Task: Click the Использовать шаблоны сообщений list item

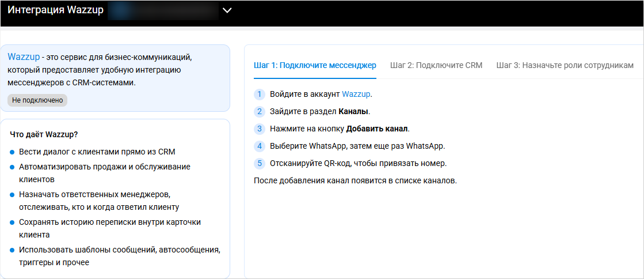Action: pos(120,256)
